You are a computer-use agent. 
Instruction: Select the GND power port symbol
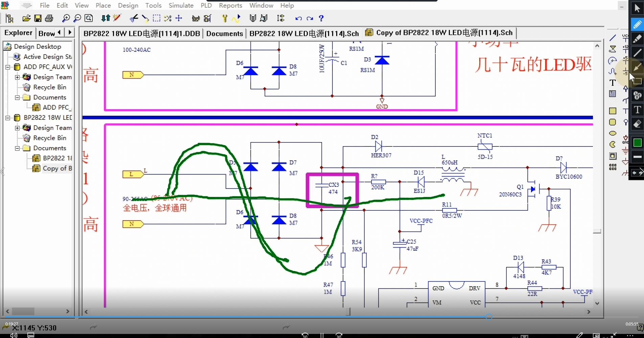coord(625,139)
